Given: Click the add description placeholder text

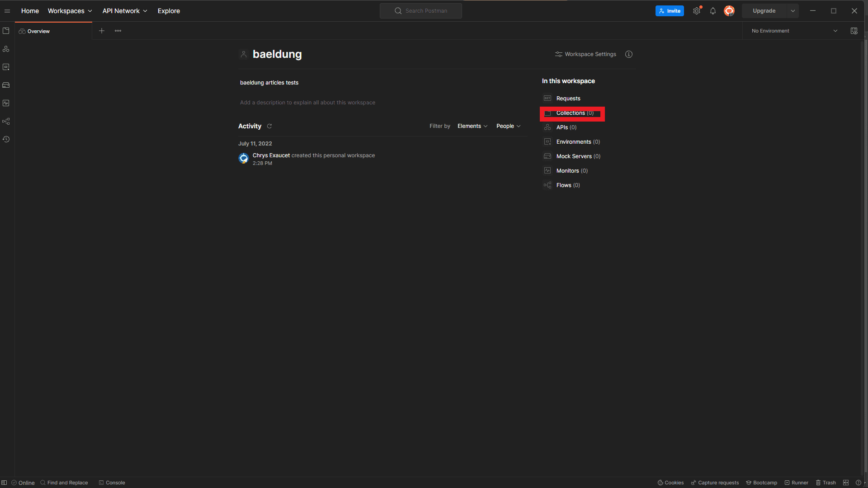Looking at the screenshot, I should pos(307,103).
